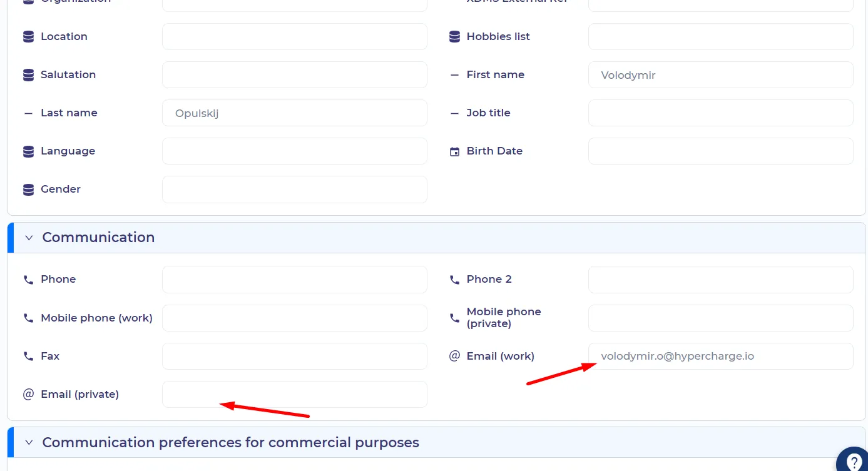Click the database icon beside Hobbies list

454,37
